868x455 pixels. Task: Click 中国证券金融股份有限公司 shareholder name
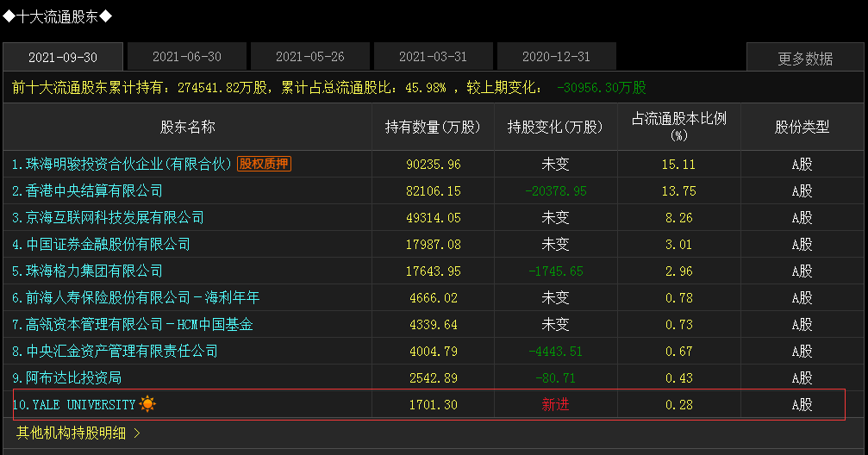tap(102, 244)
